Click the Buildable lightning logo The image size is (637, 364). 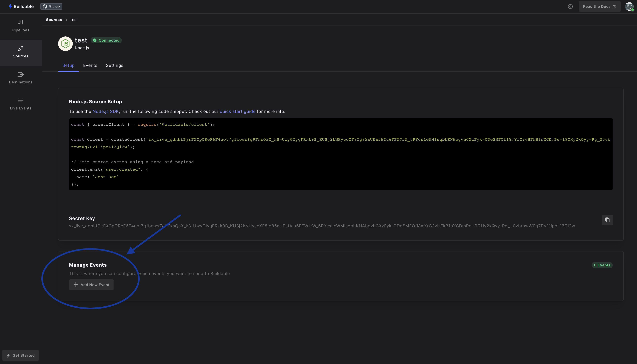coord(10,7)
